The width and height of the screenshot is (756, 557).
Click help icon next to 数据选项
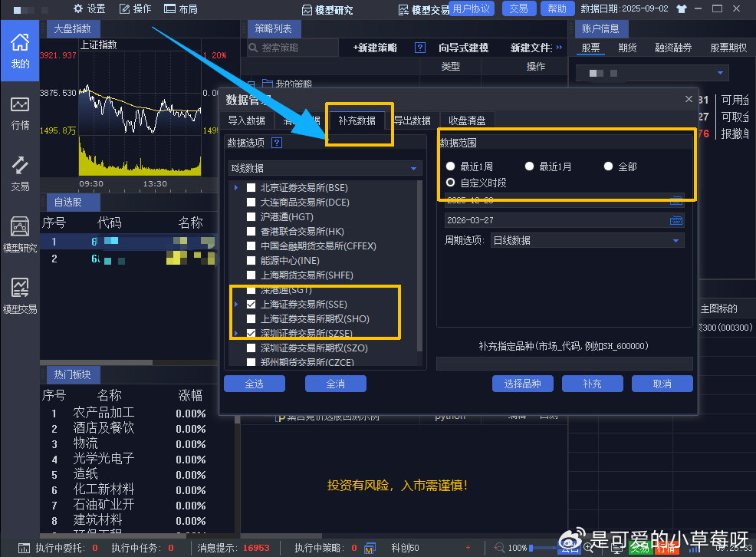(277, 143)
